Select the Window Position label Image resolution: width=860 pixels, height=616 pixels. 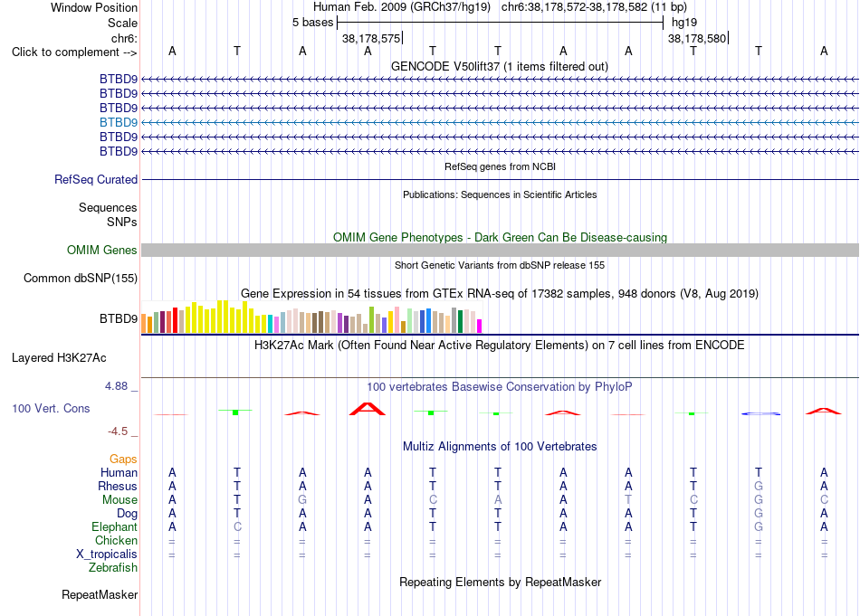coord(94,7)
